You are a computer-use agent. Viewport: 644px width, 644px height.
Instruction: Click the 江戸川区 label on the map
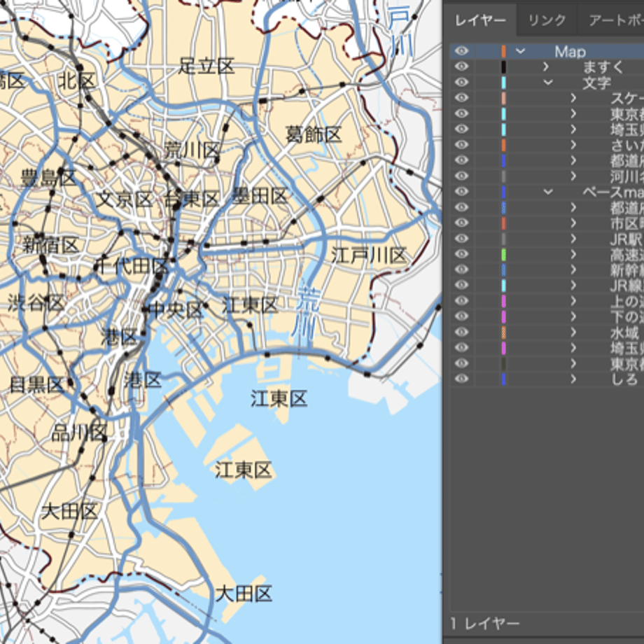click(368, 255)
